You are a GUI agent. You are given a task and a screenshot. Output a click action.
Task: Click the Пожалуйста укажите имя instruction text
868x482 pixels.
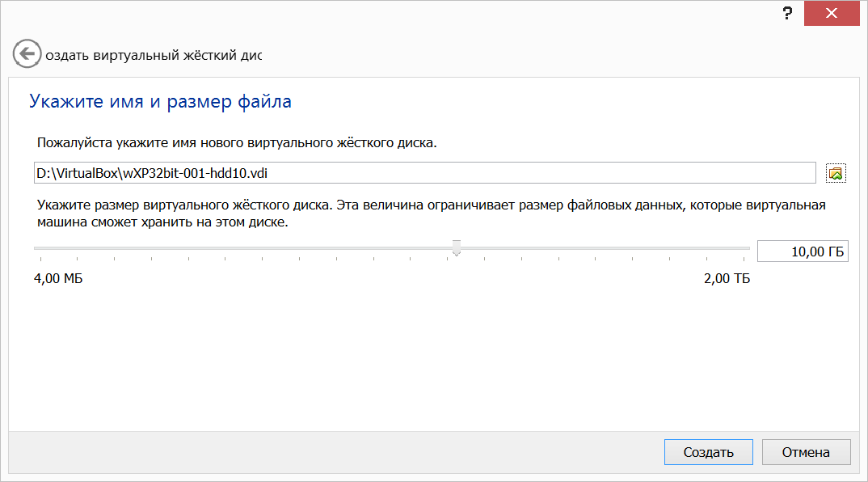tap(237, 142)
